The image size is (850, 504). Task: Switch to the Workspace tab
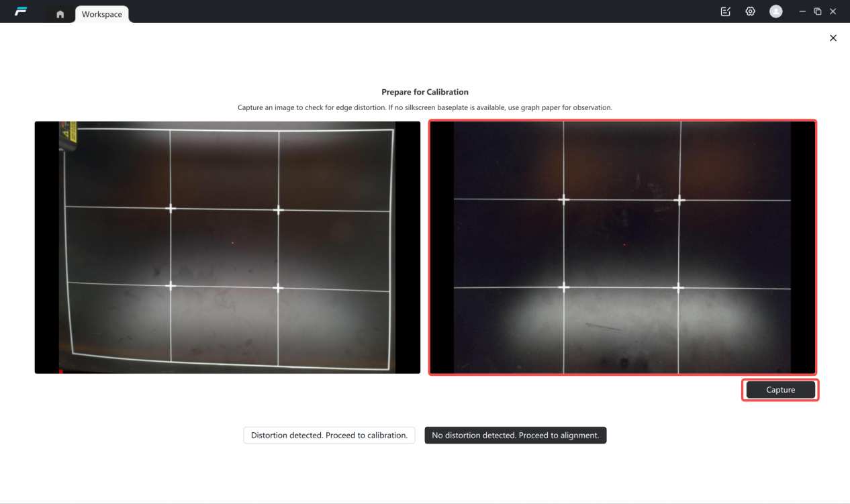(102, 14)
